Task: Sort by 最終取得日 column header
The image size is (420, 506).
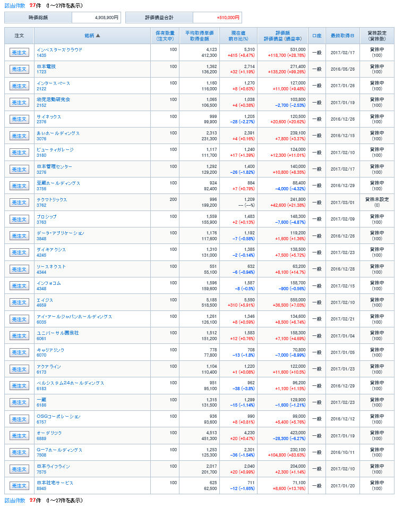Action: (342, 36)
